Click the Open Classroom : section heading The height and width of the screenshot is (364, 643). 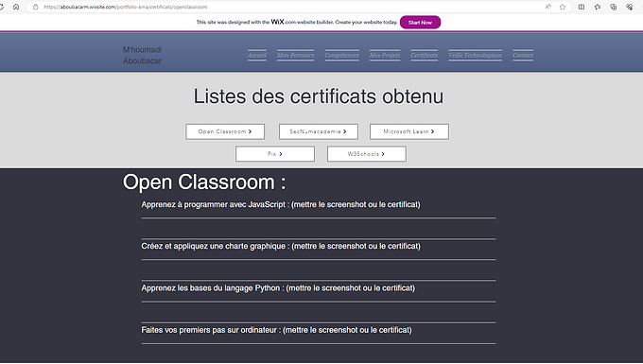(x=204, y=182)
